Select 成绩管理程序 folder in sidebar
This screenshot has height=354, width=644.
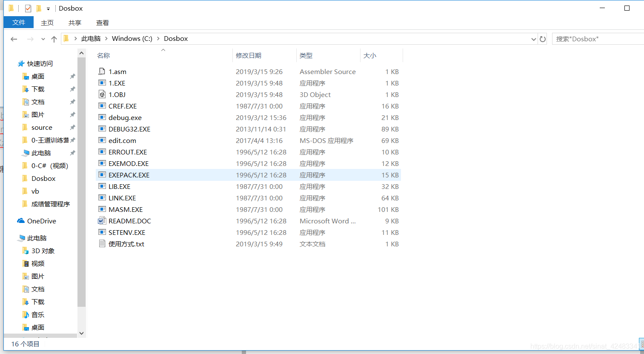(51, 204)
